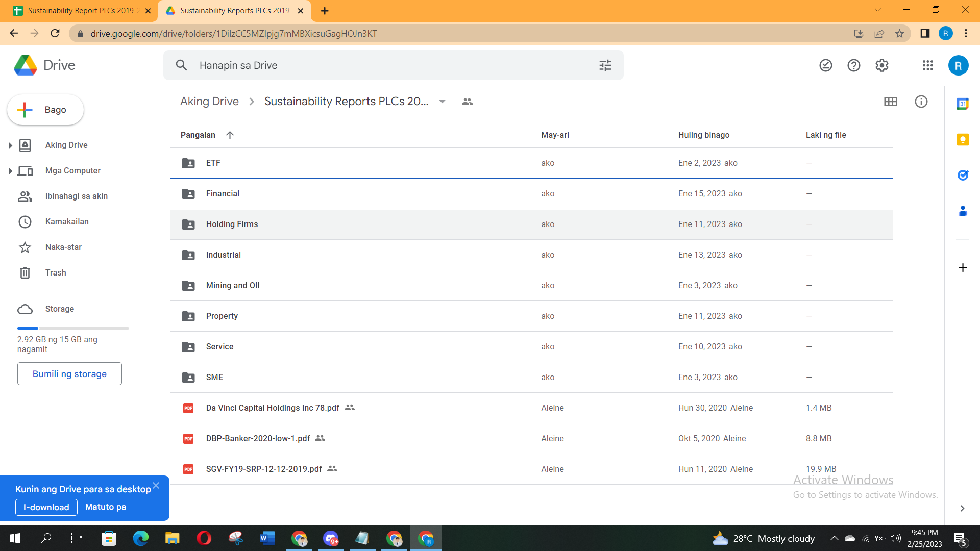The width and height of the screenshot is (980, 551).
Task: Open Chrome three-dot menu
Action: point(966,33)
